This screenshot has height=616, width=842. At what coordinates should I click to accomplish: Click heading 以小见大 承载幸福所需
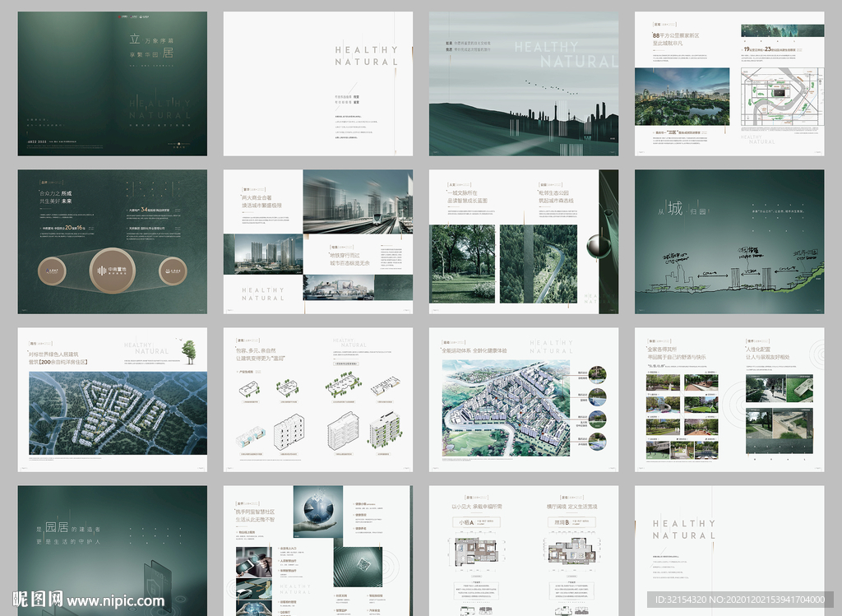point(476,507)
